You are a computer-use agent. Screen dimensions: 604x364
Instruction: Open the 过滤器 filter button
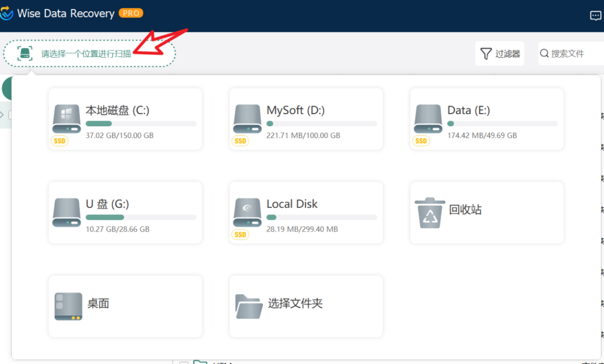click(499, 54)
